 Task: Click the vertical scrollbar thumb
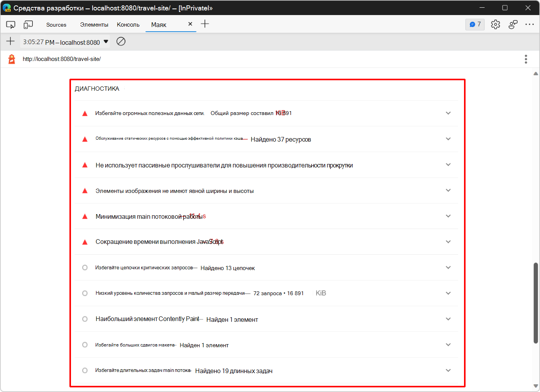coord(536,303)
